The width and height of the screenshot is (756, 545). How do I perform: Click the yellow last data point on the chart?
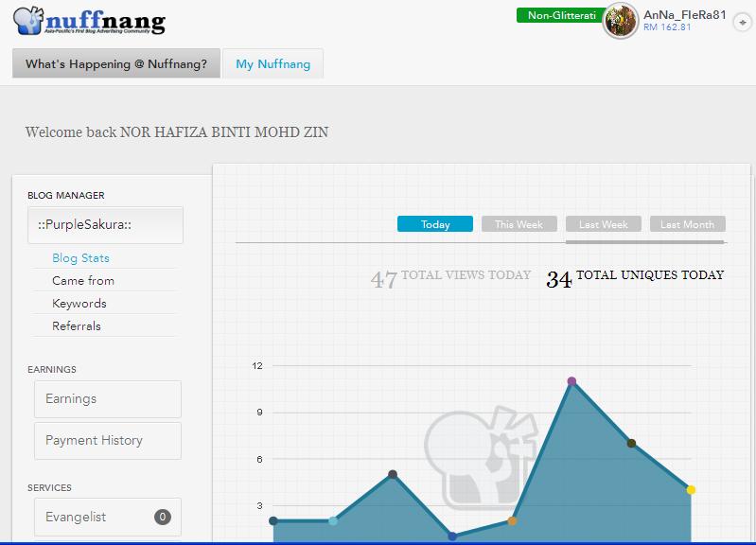[x=691, y=490]
